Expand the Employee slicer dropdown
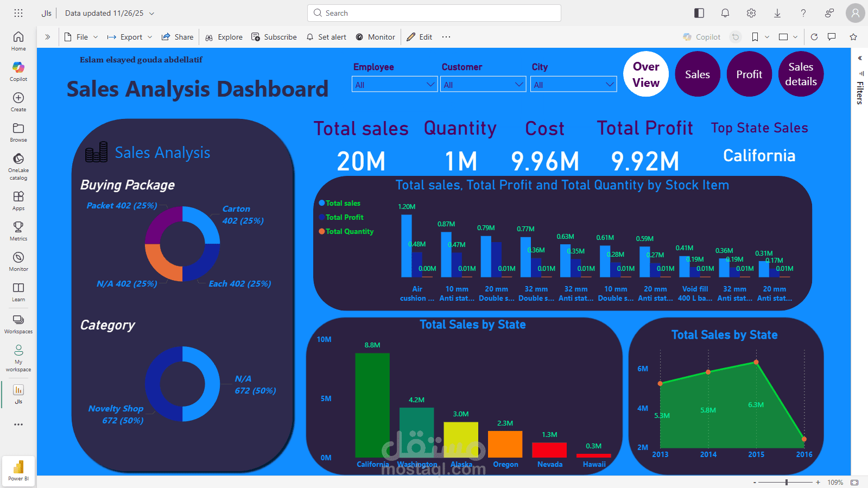This screenshot has height=488, width=868. coord(395,85)
